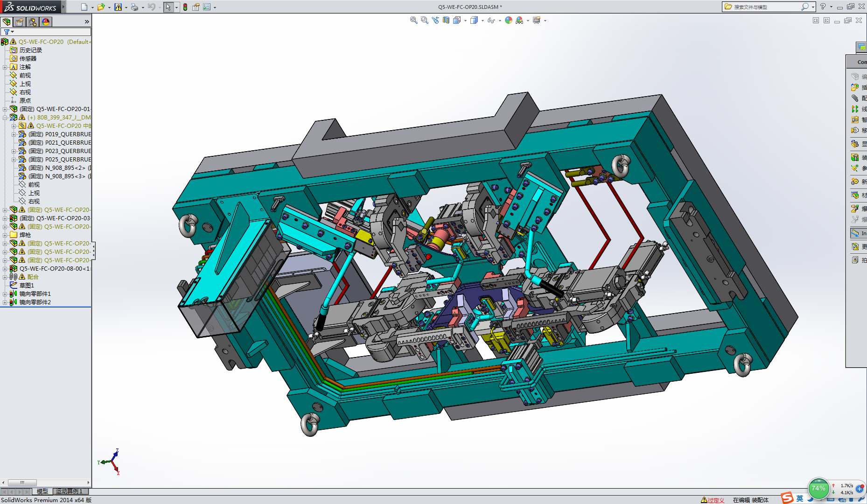Select Q5-WE-FC-OP20-08-00<1> component
This screenshot has width=867, height=504.
coord(55,269)
